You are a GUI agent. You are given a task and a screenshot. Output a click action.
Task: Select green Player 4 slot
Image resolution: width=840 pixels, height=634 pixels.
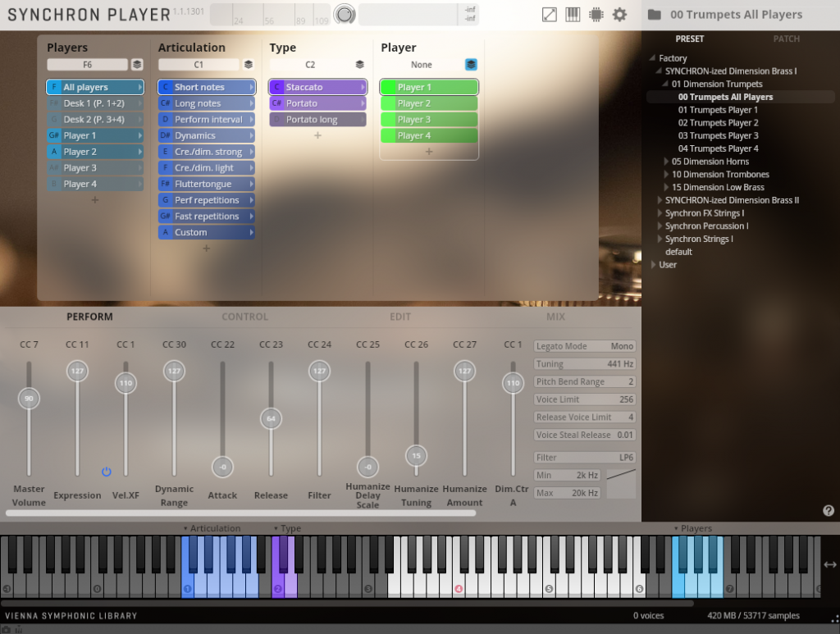428,135
